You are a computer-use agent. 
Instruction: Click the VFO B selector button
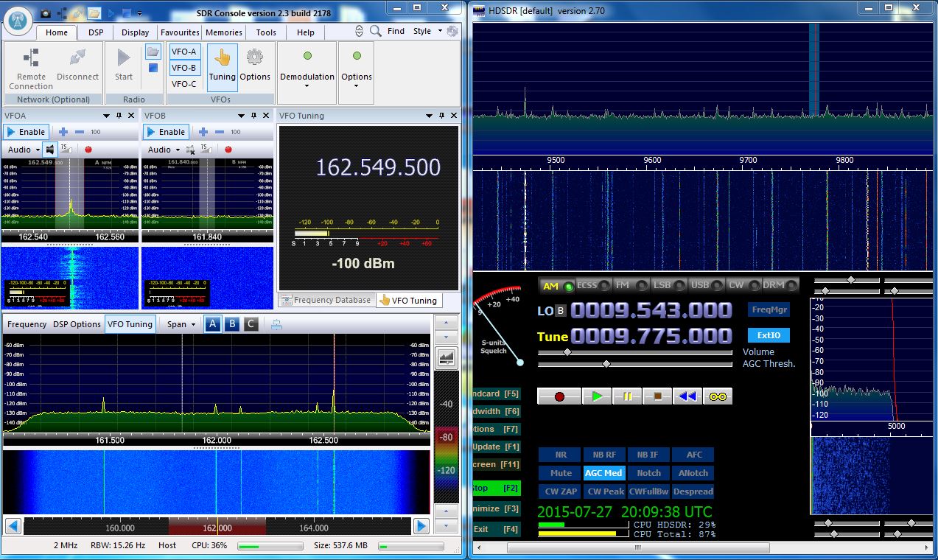(231, 324)
